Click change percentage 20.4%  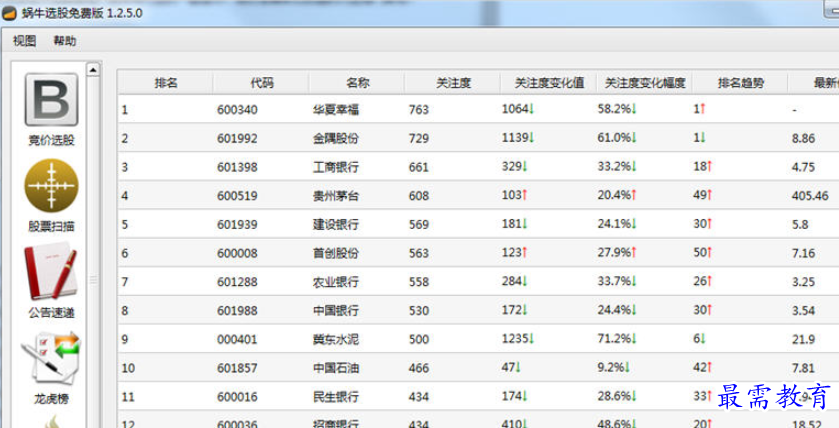[x=617, y=195]
